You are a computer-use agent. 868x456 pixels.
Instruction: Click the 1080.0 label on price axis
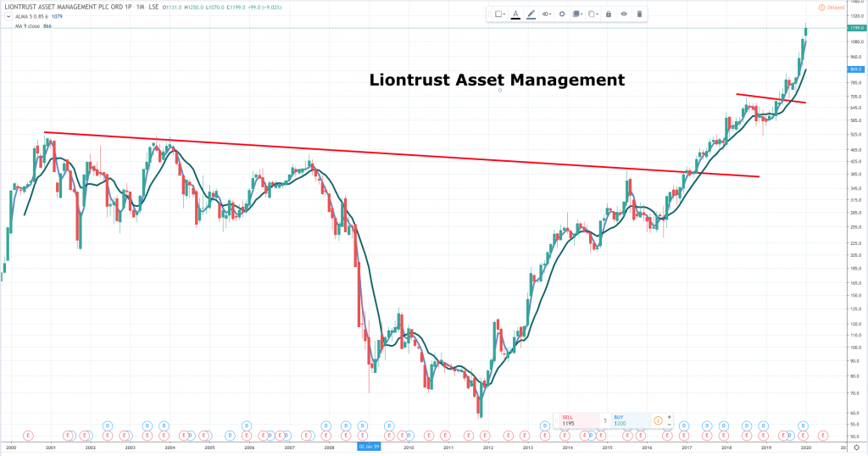click(x=856, y=42)
